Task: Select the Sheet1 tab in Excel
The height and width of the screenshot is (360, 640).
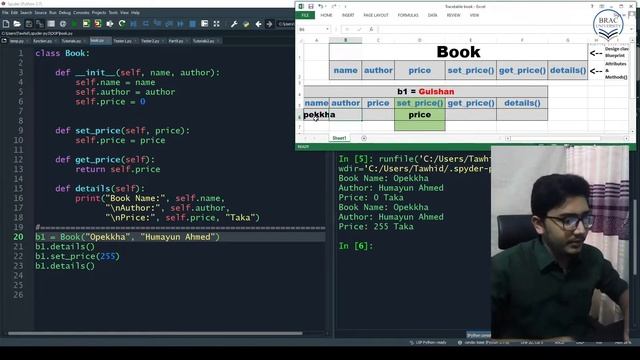Action: click(x=339, y=138)
